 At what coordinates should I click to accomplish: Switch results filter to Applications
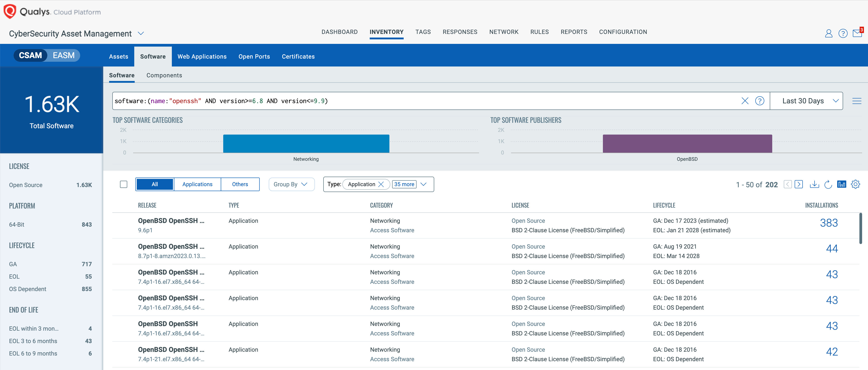coord(197,184)
